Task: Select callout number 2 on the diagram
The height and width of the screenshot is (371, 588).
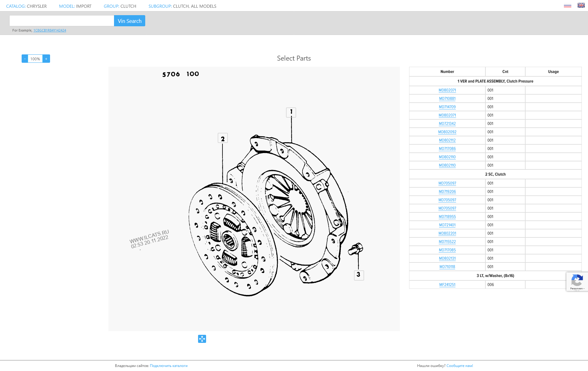Action: click(222, 138)
